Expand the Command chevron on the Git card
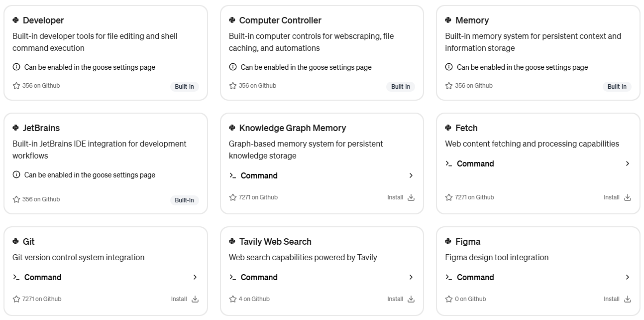This screenshot has height=320, width=644. (195, 277)
